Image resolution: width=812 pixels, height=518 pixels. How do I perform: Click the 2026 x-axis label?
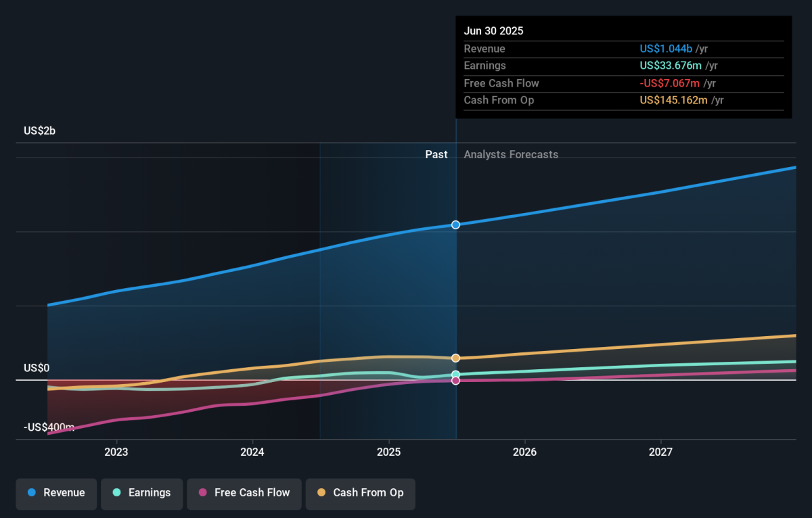pos(525,452)
